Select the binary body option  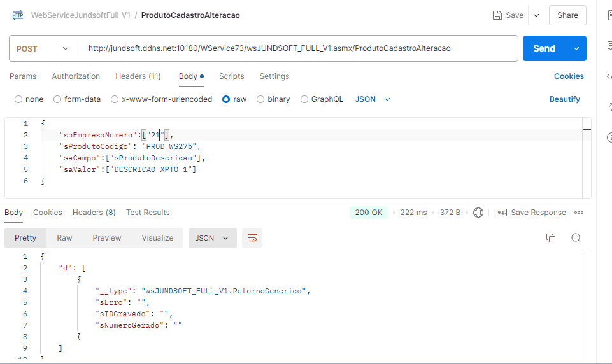coord(260,99)
